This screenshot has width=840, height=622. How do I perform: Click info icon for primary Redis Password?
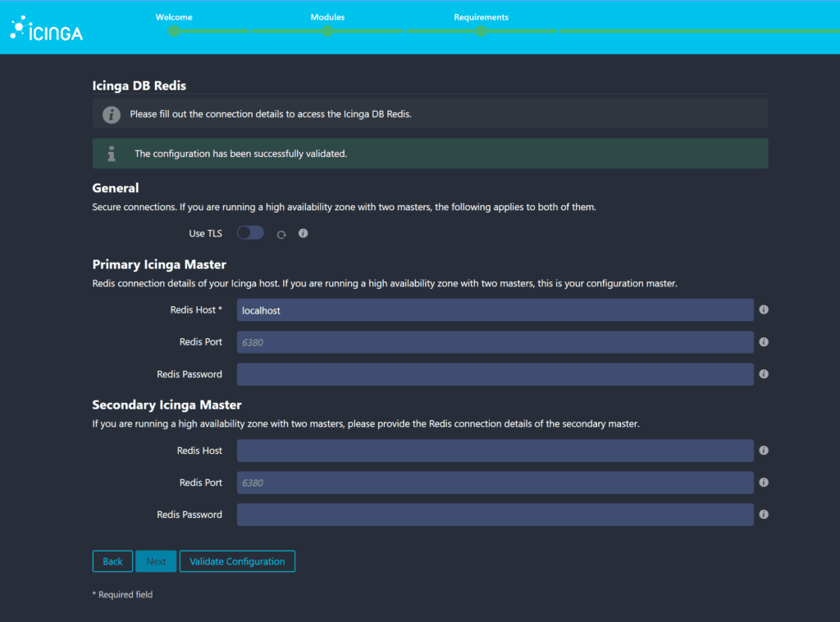(764, 374)
